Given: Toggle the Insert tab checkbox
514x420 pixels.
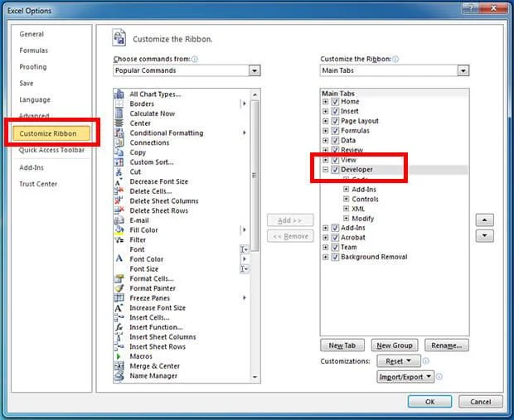Looking at the screenshot, I should coord(335,111).
